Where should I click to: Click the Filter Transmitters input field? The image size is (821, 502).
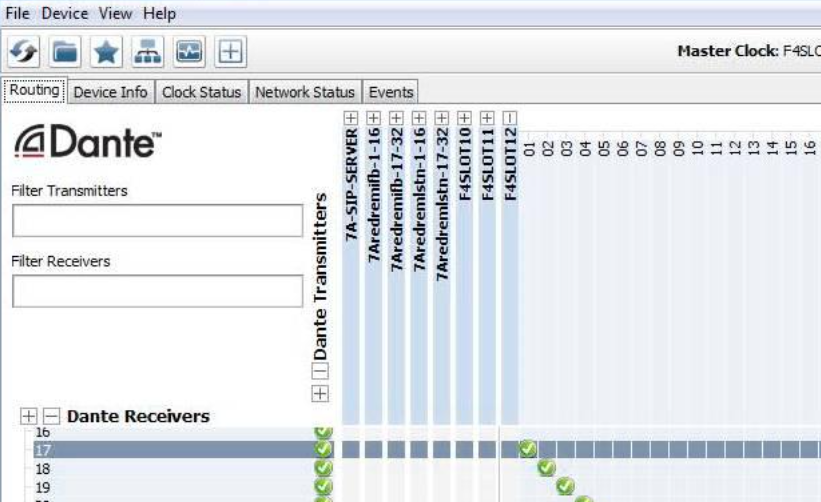tap(158, 220)
